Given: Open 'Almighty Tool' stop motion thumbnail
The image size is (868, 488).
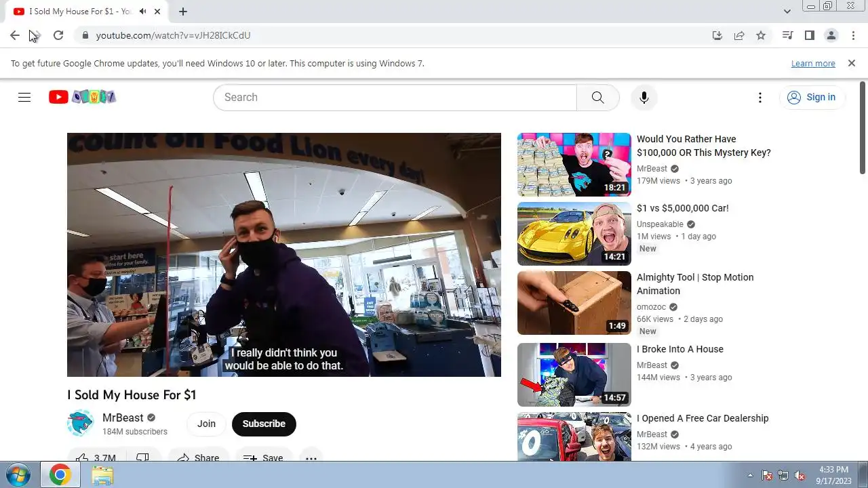Looking at the screenshot, I should pyautogui.click(x=574, y=303).
